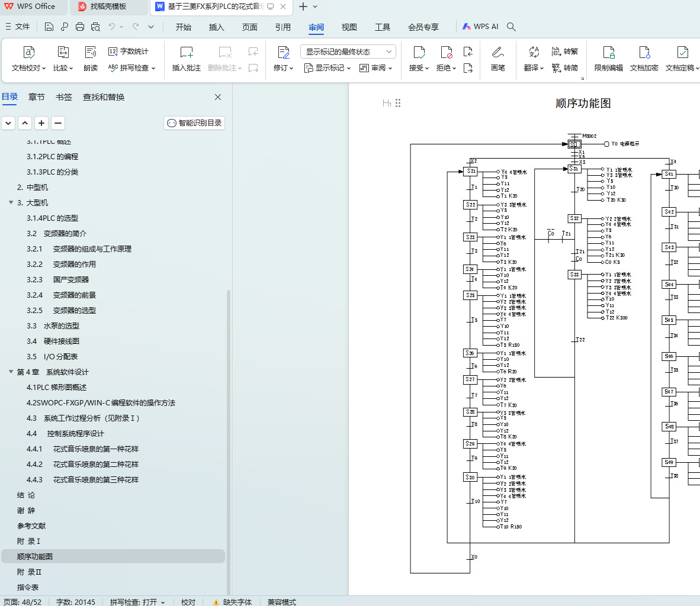700x606 pixels.
Task: Start 朗读 read aloud
Action: 91,59
